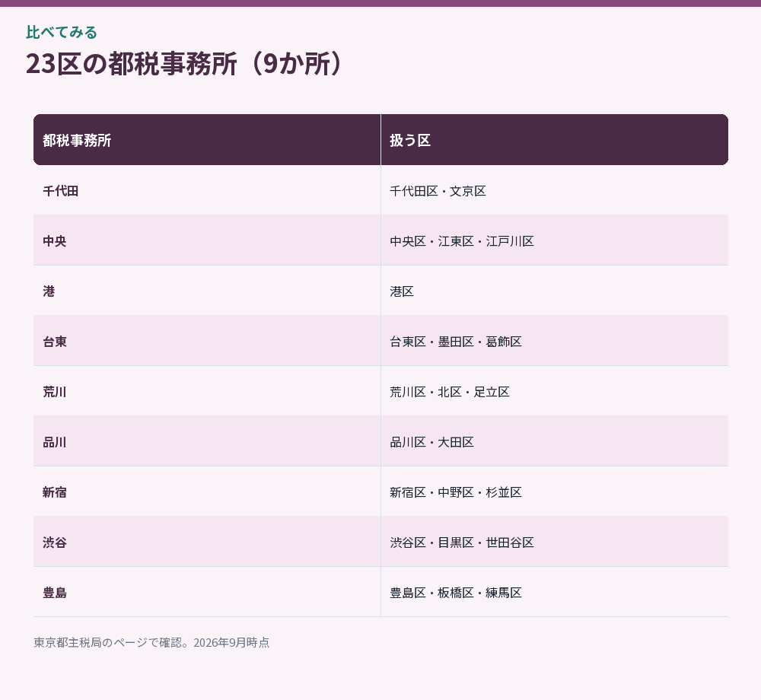The height and width of the screenshot is (700, 761).
Task: Select the 中央 office cell
Action: (x=207, y=240)
